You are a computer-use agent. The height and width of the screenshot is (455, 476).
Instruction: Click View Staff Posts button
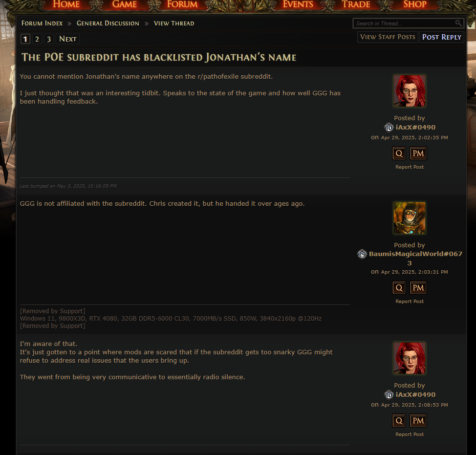388,37
